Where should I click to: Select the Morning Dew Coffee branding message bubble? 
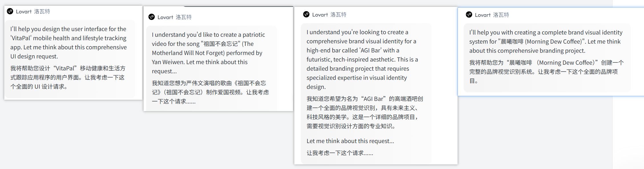click(547, 58)
